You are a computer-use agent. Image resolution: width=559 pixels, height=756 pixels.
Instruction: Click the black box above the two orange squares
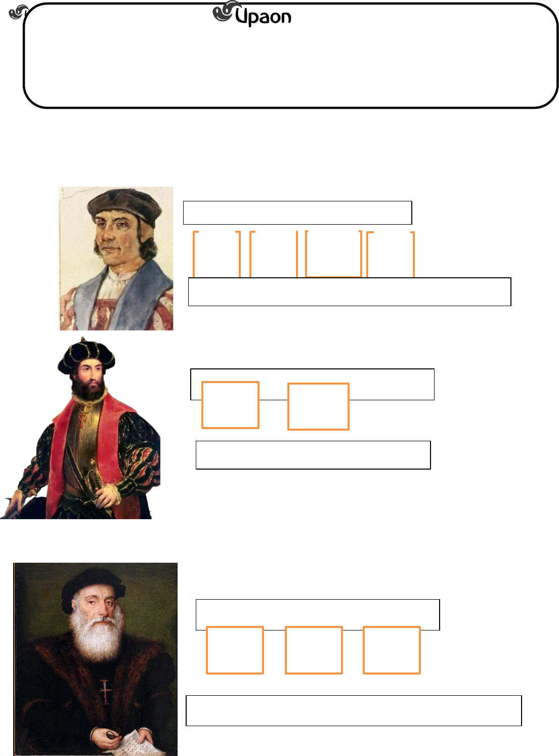click(x=313, y=385)
